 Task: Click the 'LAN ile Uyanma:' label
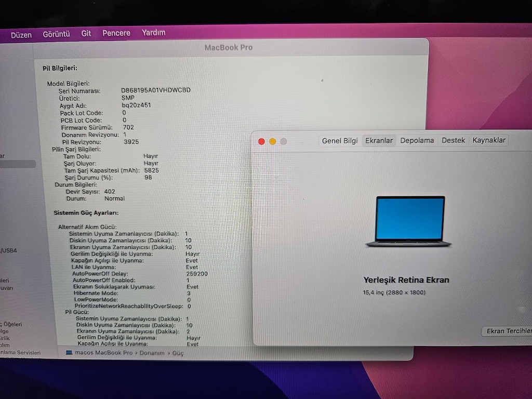[x=94, y=267]
